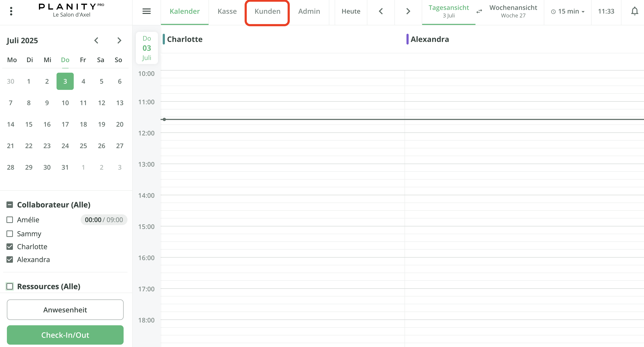Viewport: 644px width, 347px height.
Task: Click the Check-In/Out button
Action: pos(65,335)
